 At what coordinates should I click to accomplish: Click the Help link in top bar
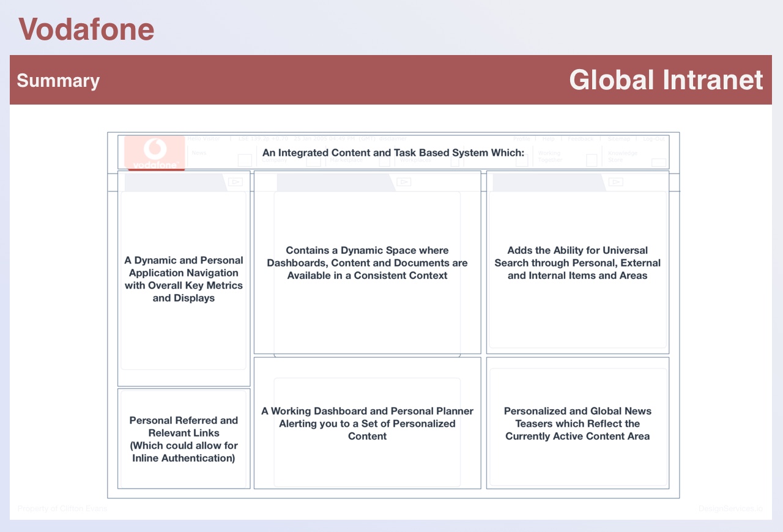tap(548, 139)
